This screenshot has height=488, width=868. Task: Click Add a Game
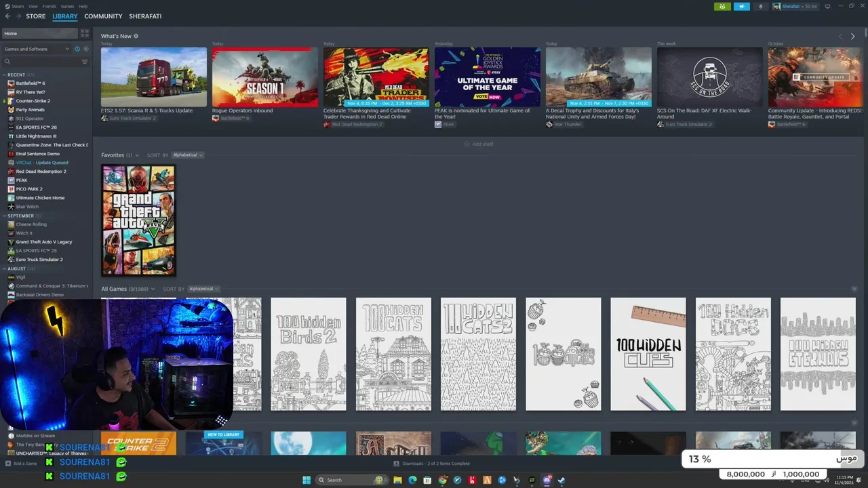(x=21, y=464)
